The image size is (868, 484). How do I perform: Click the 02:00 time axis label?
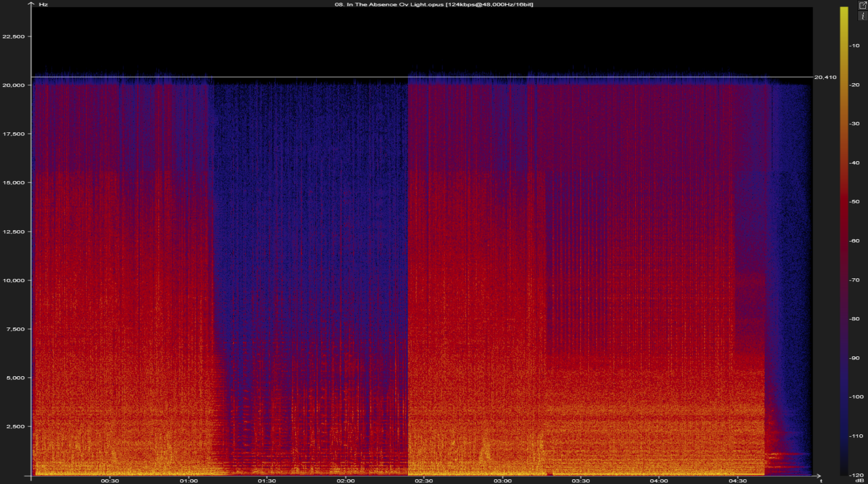(345, 481)
